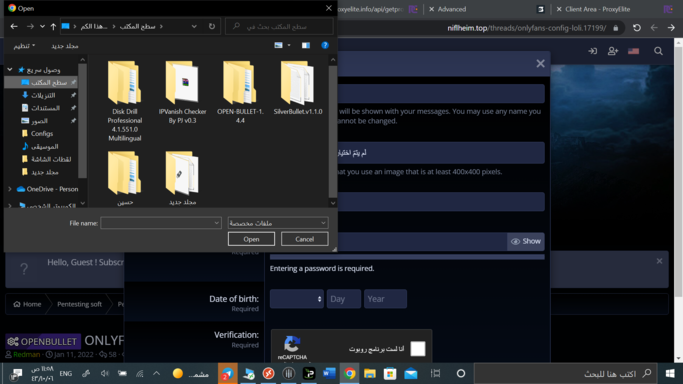Viewport: 683px width, 384px height.
Task: Click the Year input field
Action: (x=385, y=299)
